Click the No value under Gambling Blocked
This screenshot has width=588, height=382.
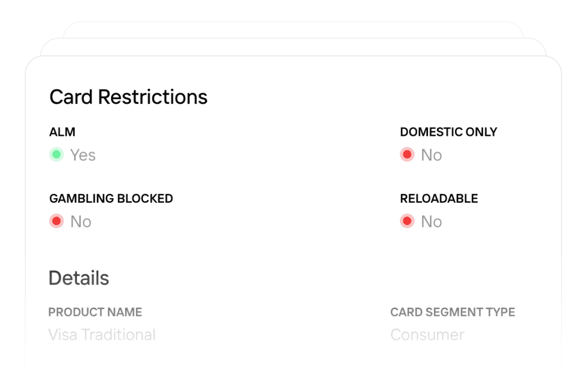point(81,222)
